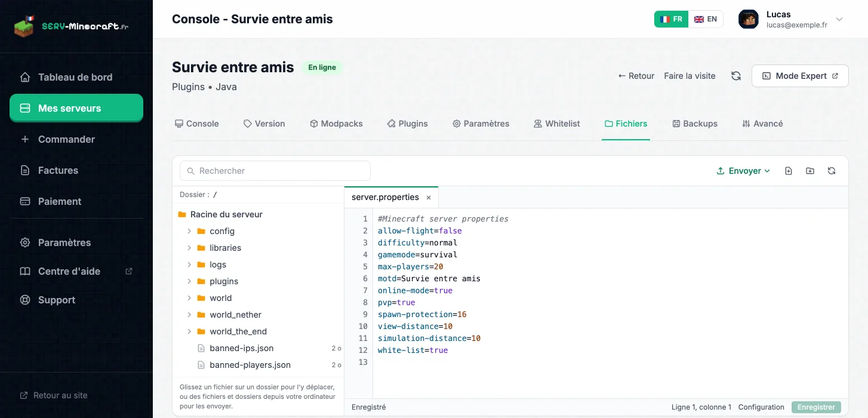Switch language to EN

click(x=706, y=19)
